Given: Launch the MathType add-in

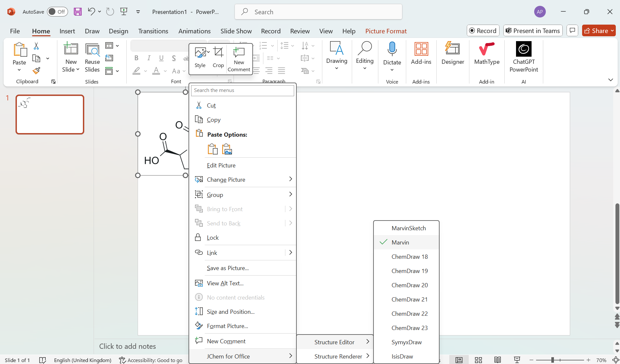Looking at the screenshot, I should (486, 57).
